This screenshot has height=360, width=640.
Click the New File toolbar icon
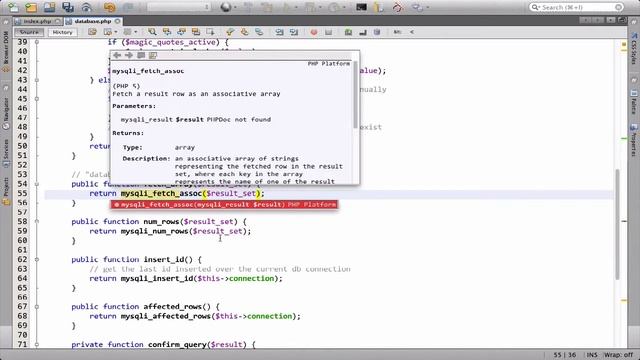tap(13, 7)
